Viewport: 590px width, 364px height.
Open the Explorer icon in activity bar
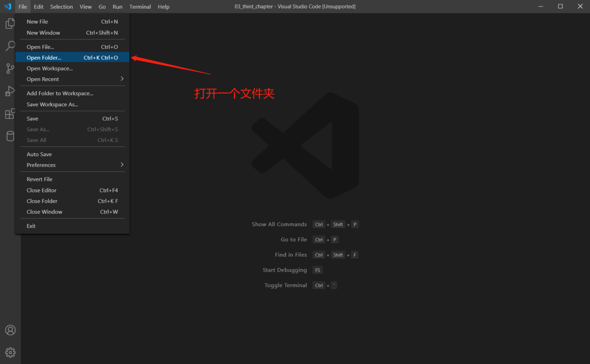[10, 23]
